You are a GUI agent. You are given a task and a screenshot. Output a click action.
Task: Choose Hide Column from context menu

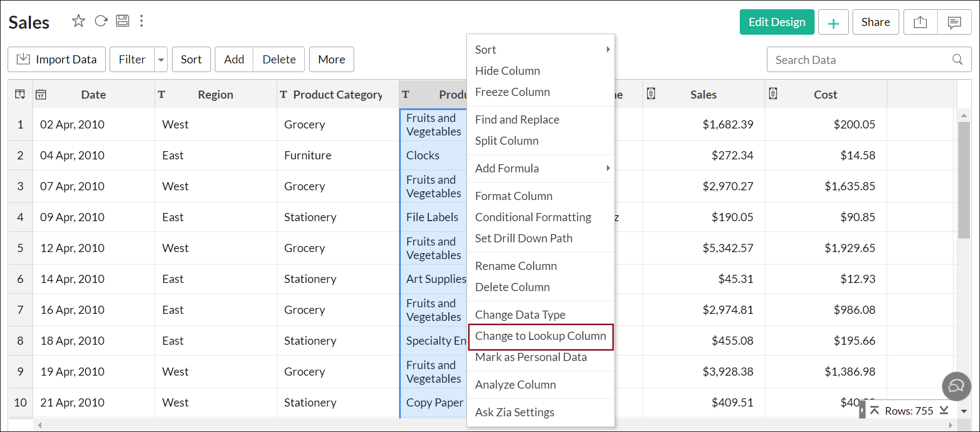(507, 71)
